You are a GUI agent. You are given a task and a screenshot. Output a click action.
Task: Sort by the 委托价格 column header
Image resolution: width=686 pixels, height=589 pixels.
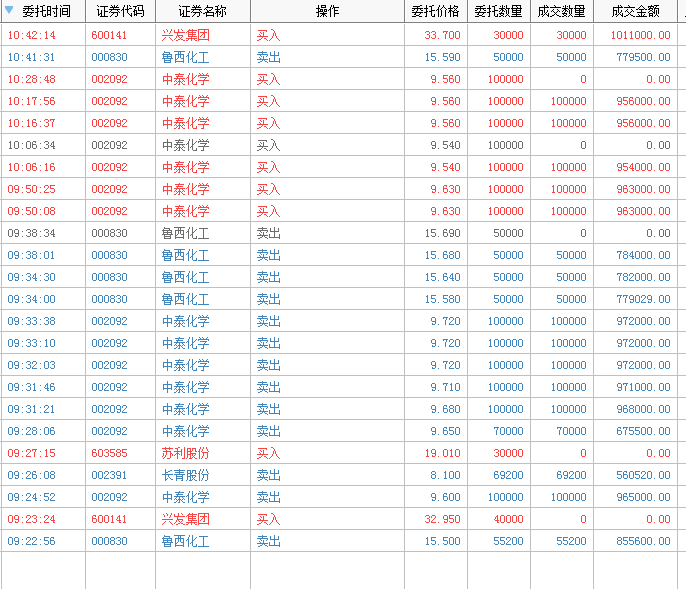pyautogui.click(x=435, y=11)
